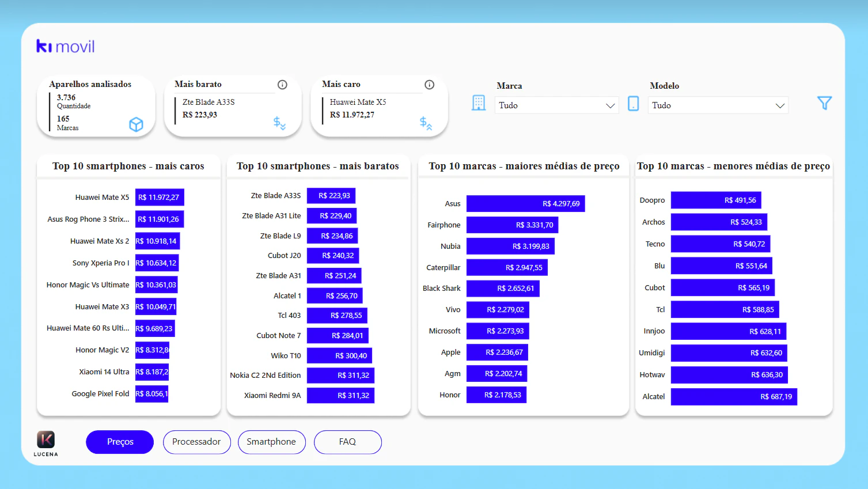
Task: Select the Caterpillar average price bar
Action: tap(507, 267)
